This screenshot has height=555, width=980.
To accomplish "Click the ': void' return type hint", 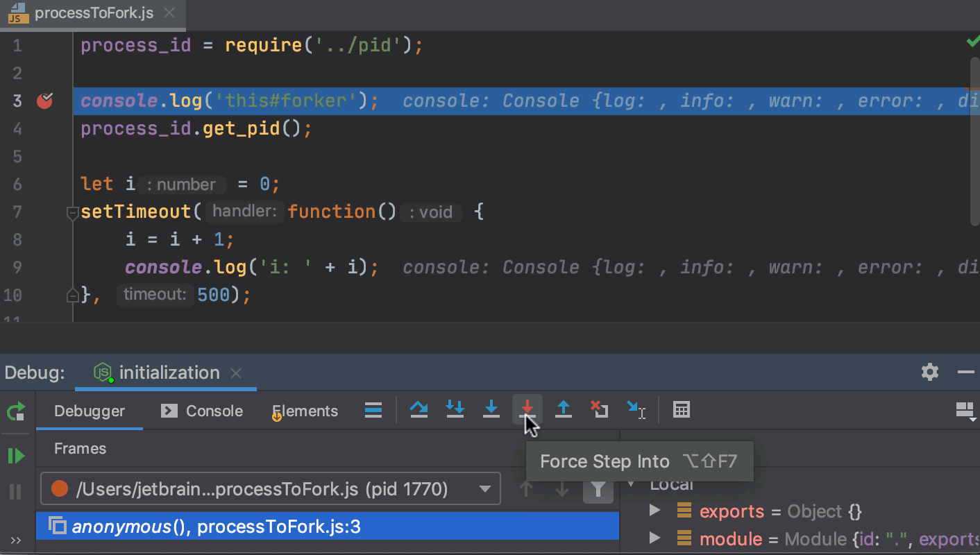I will [432, 212].
